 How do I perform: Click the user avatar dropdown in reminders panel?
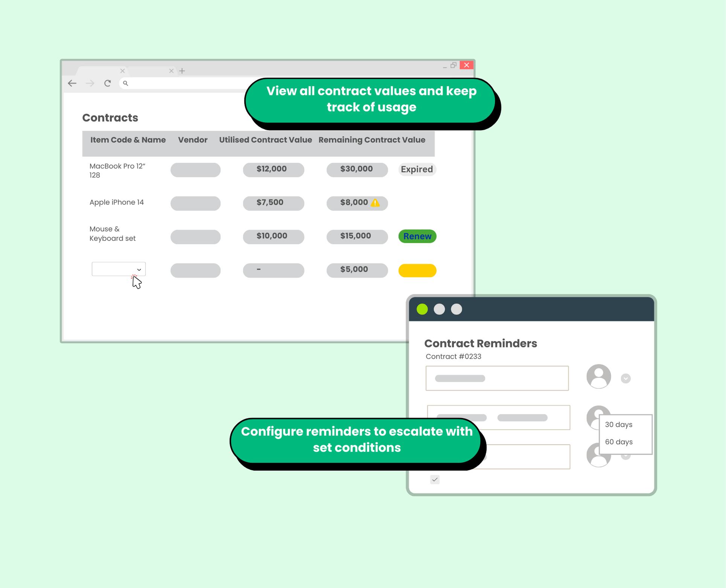click(626, 377)
